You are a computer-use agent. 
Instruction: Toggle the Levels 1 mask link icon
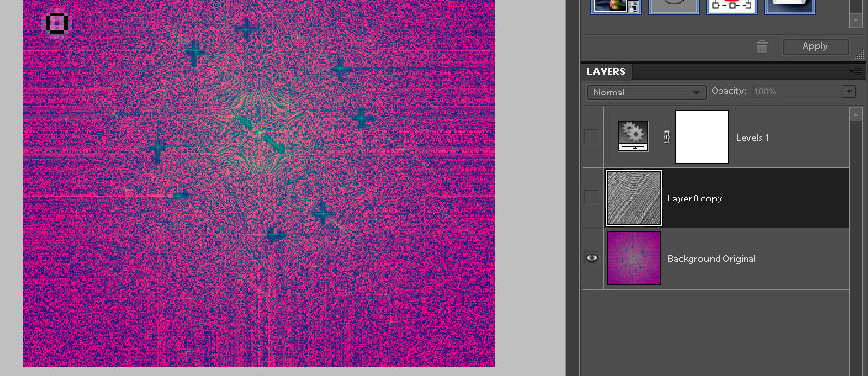[667, 137]
